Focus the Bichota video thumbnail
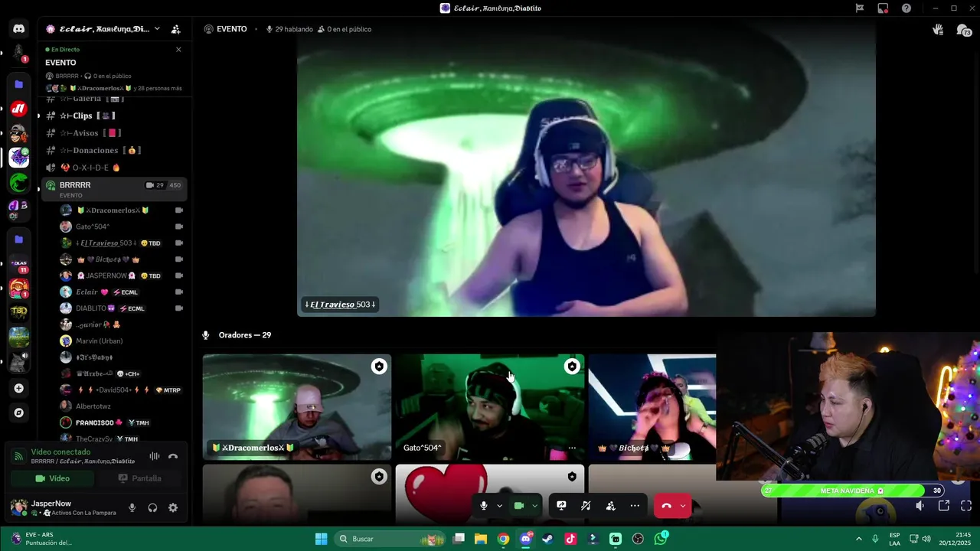Image resolution: width=980 pixels, height=551 pixels. click(x=652, y=407)
